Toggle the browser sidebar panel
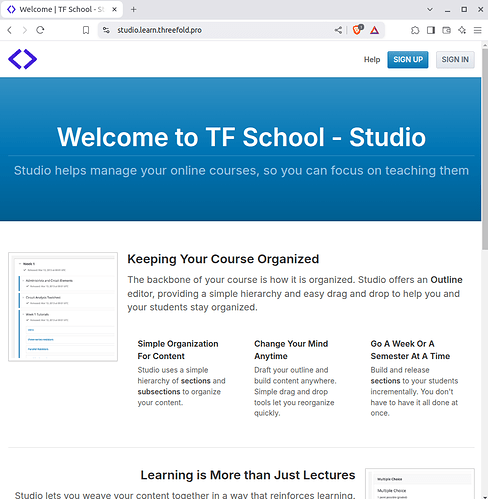 431,30
